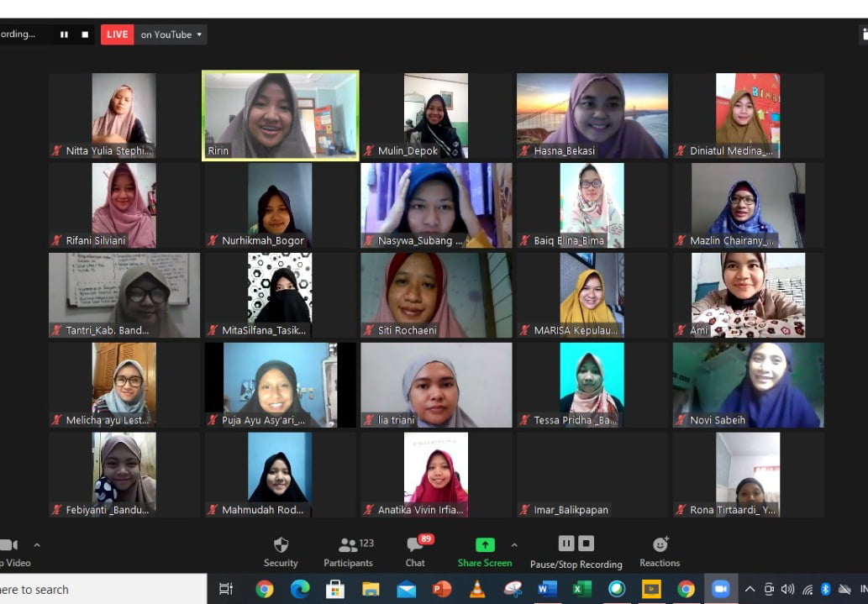The image size is (868, 604).
Task: Click the Imar_Balikpapan participant tile
Action: (x=592, y=474)
